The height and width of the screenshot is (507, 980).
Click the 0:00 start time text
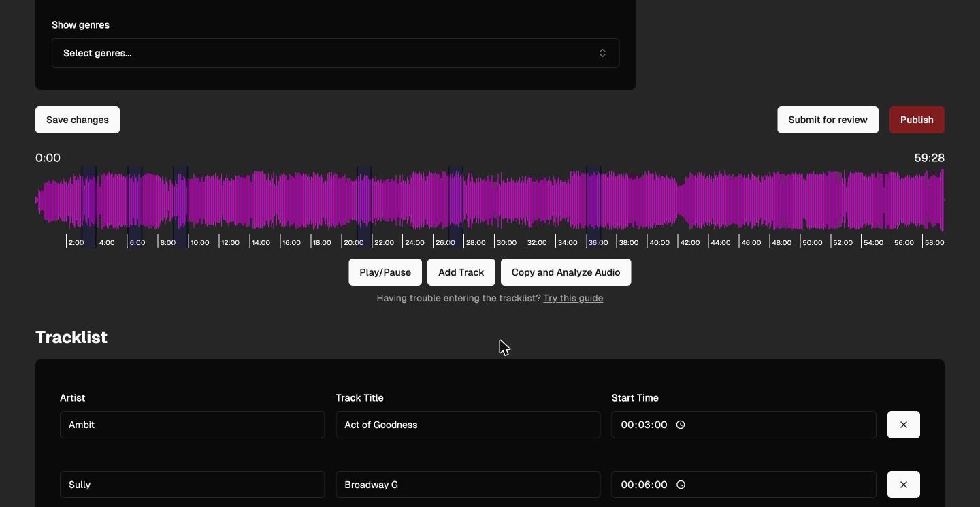48,158
